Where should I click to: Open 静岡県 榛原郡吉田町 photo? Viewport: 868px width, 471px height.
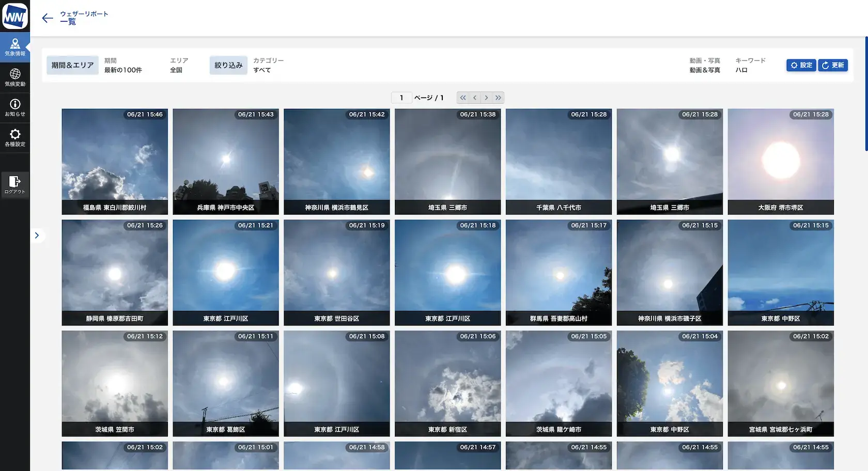tap(115, 273)
